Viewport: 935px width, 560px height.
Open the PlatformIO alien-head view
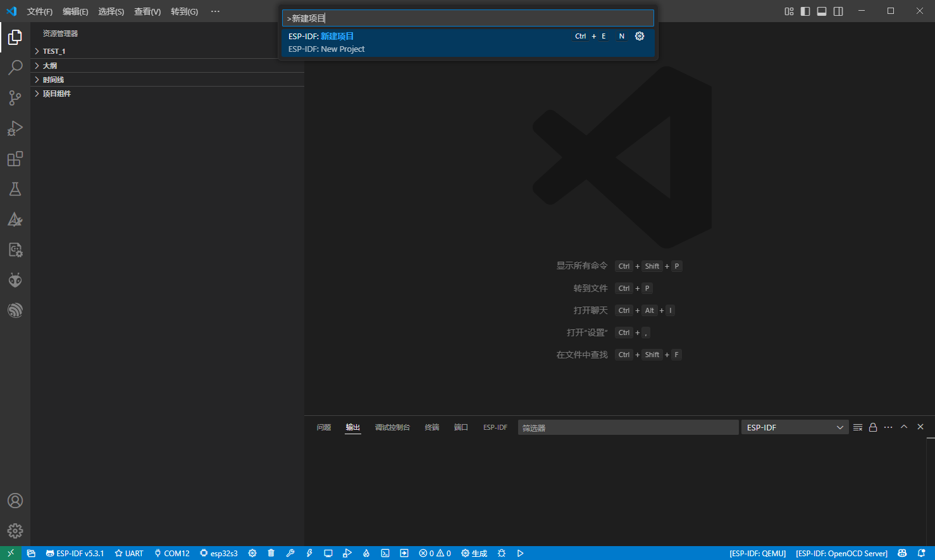[x=15, y=280]
